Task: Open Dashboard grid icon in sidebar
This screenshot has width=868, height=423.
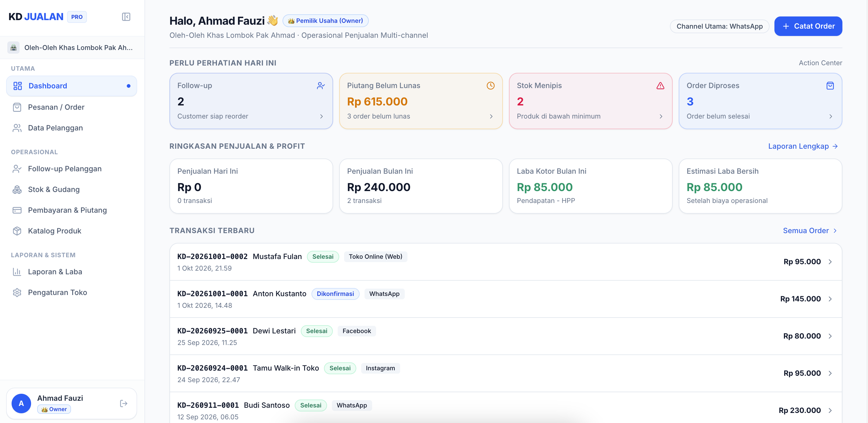Action: (17, 86)
